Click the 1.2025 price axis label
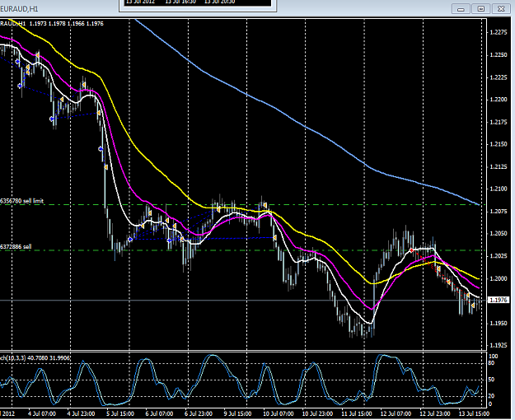 [x=499, y=256]
